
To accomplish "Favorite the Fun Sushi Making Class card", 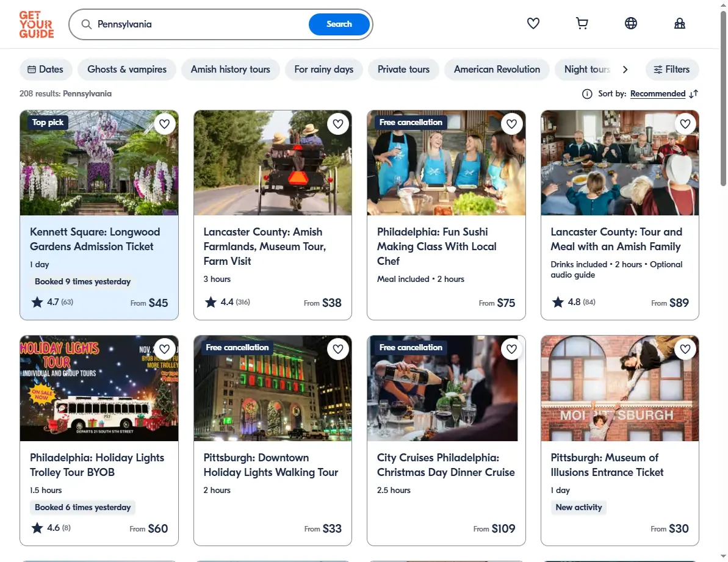I will (511, 124).
